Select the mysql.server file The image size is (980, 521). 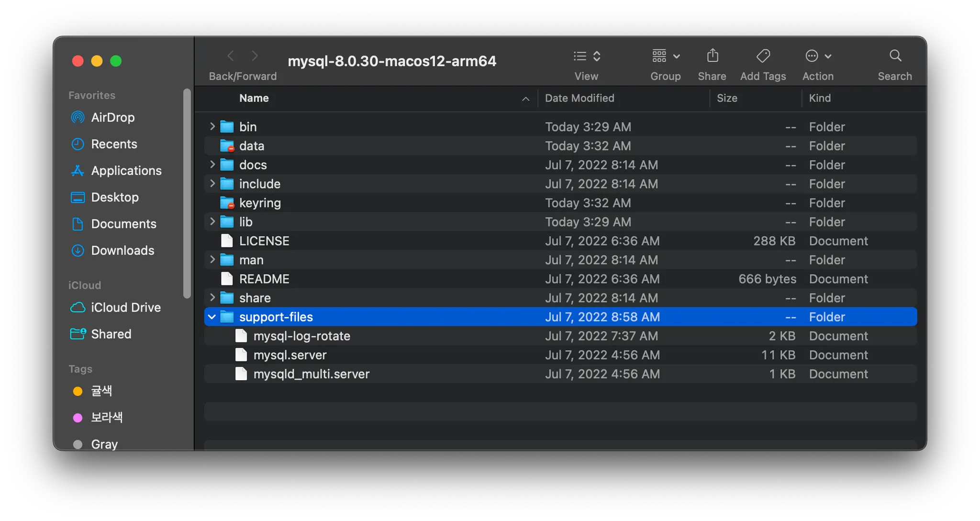(x=290, y=355)
